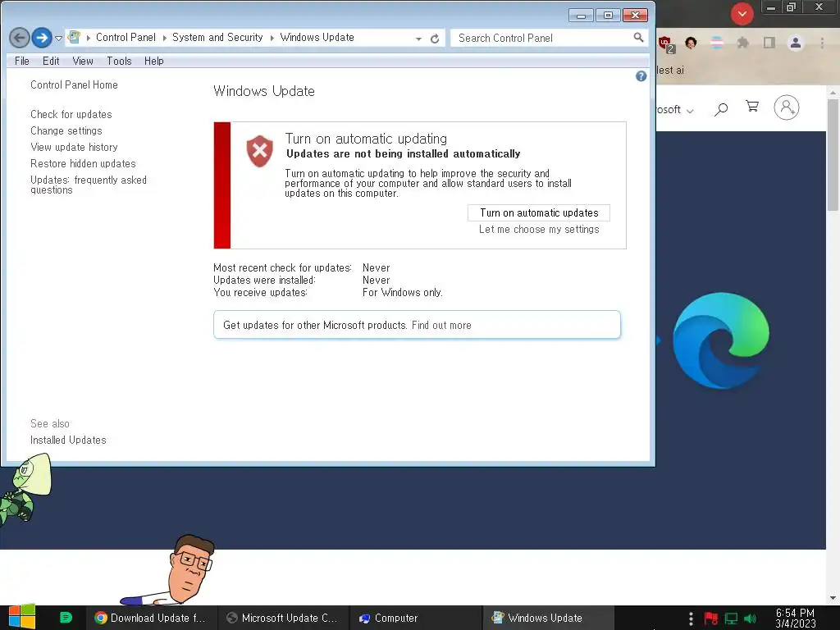
Task: Click the sign-in account icon on Microsoft page
Action: (x=787, y=107)
